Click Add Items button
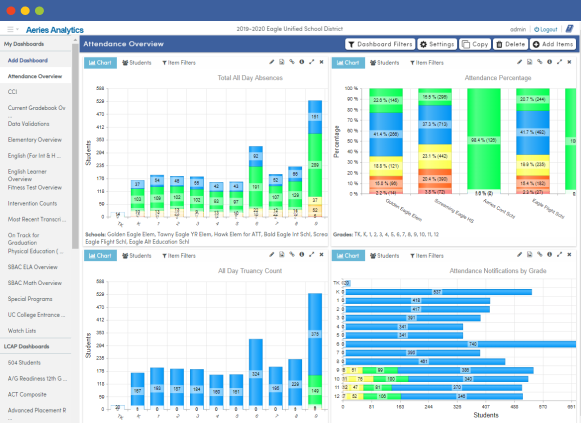 (553, 44)
